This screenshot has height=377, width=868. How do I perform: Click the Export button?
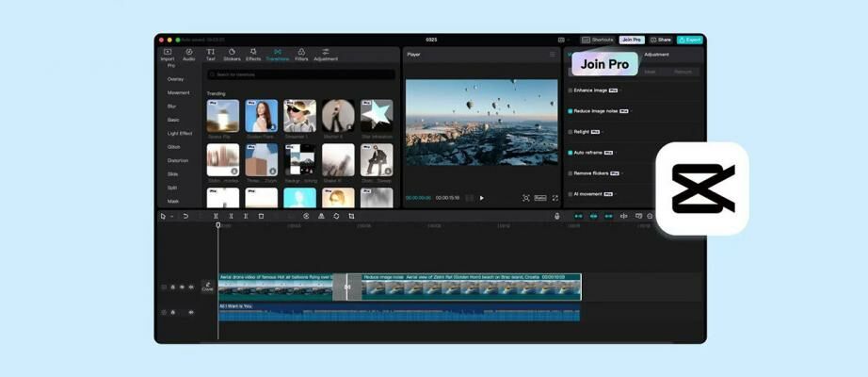[x=690, y=40]
